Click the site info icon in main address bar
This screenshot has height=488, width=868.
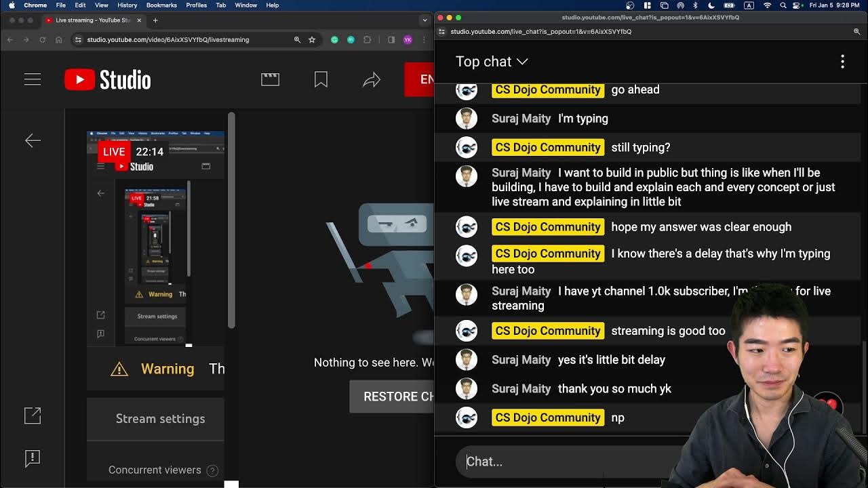click(79, 40)
